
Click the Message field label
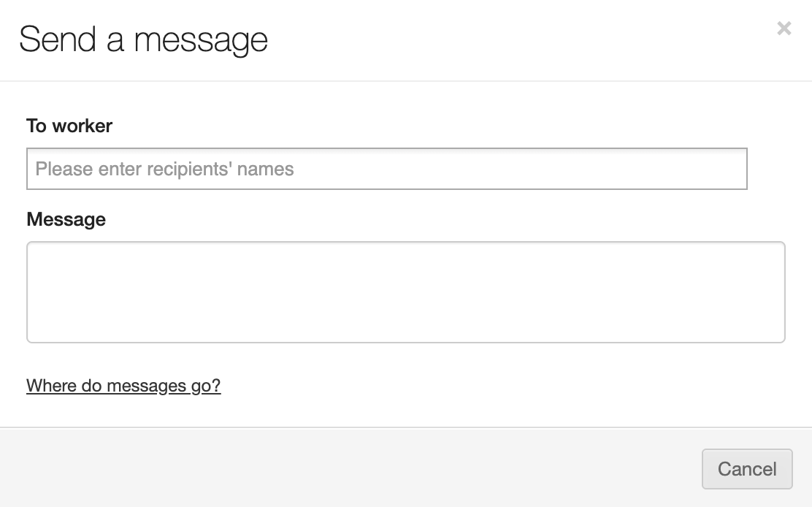tap(66, 219)
